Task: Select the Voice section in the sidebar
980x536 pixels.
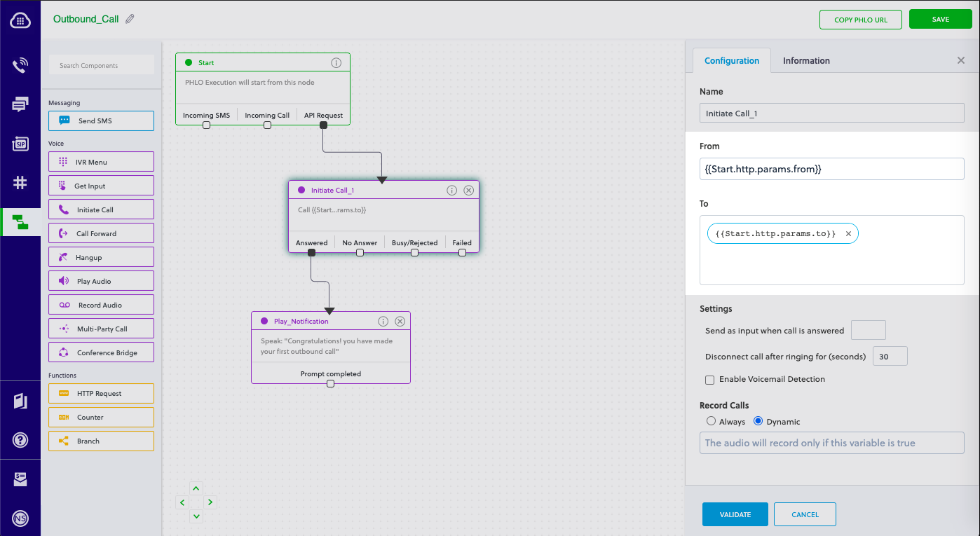Action: click(x=20, y=65)
